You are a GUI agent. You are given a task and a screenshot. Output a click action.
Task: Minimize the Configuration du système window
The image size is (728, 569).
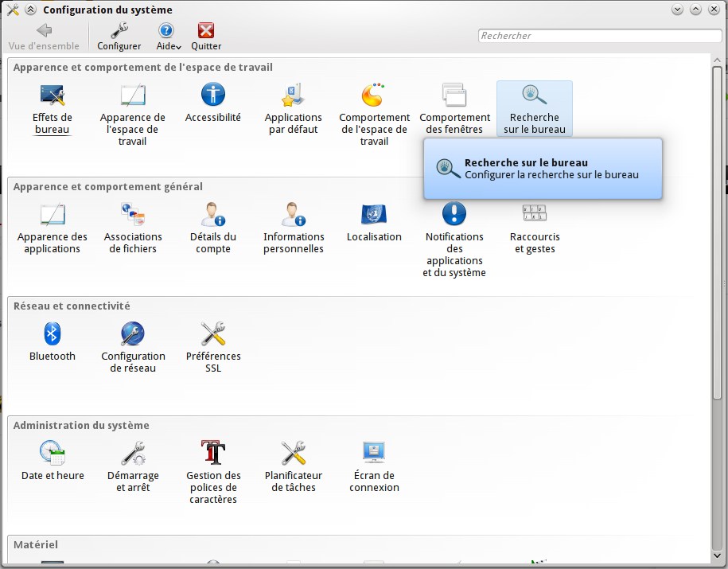(677, 10)
